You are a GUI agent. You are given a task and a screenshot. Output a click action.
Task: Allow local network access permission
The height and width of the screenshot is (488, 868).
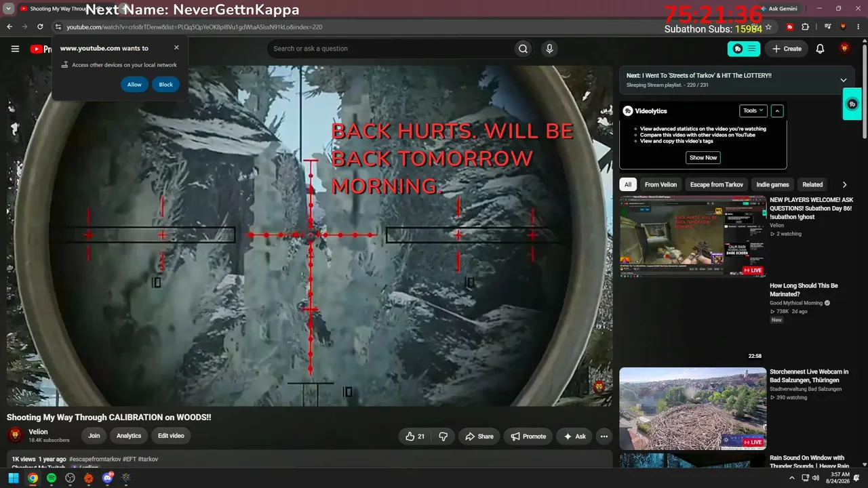[134, 85]
